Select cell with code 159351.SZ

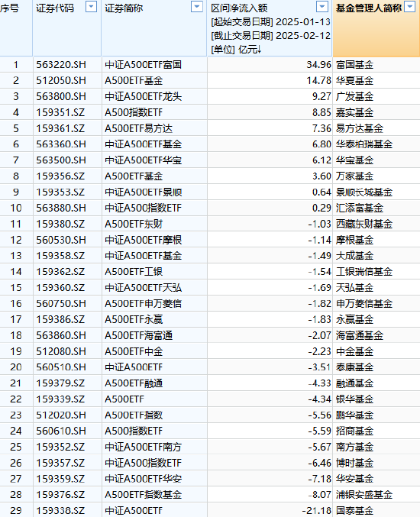(67, 112)
